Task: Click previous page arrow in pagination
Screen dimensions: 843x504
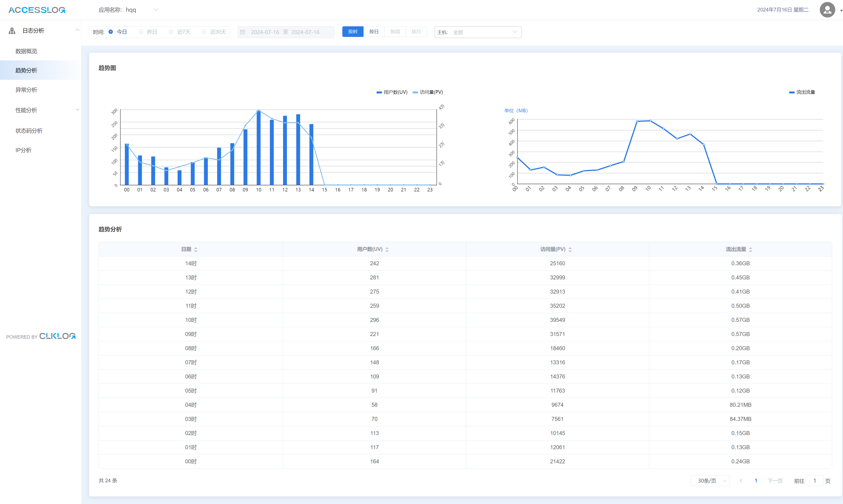Action: click(x=741, y=481)
